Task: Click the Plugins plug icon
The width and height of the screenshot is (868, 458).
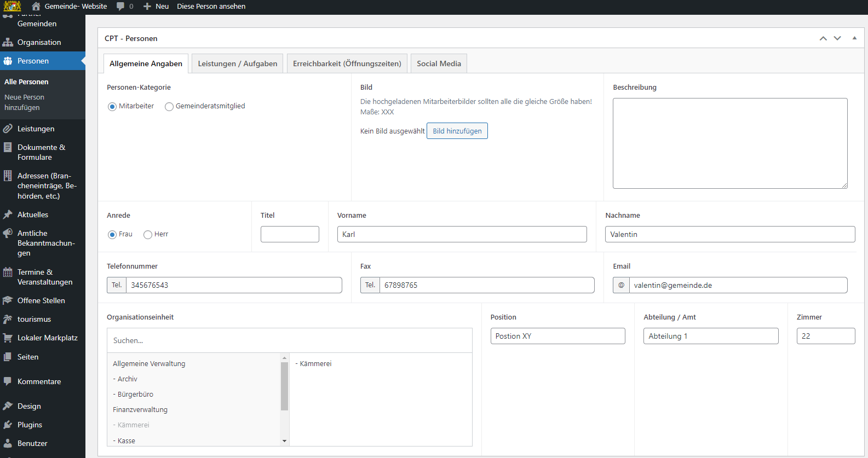Action: tap(8, 425)
